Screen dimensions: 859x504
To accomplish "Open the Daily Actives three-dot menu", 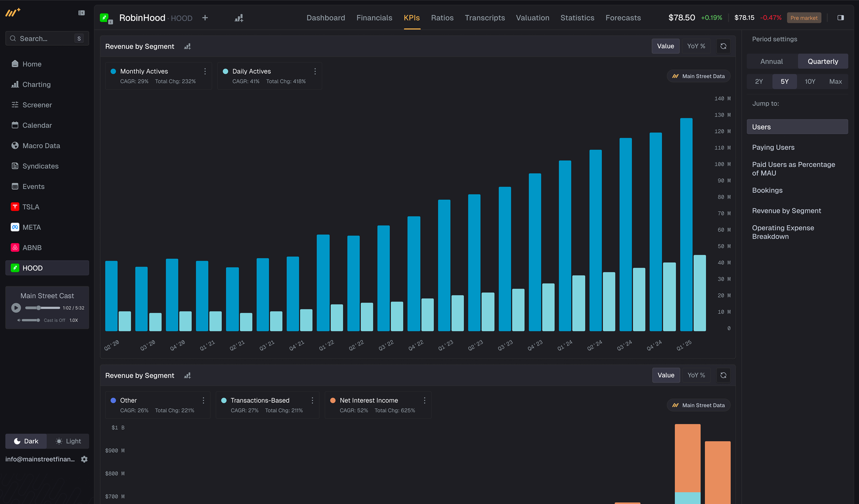I will [315, 71].
